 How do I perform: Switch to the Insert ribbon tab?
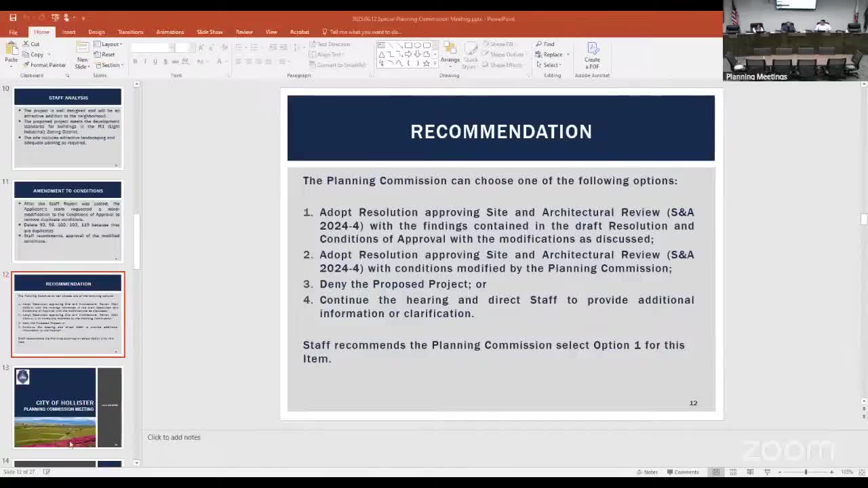[68, 32]
